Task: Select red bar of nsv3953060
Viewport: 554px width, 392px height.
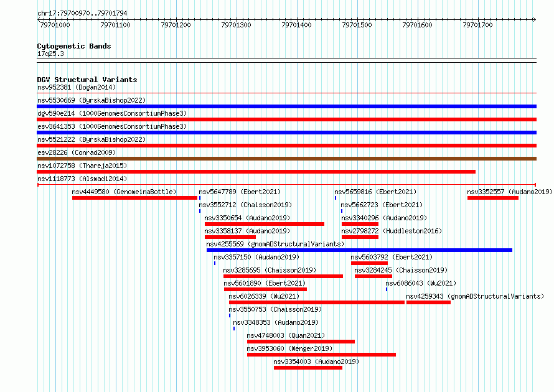Action: pyautogui.click(x=321, y=355)
